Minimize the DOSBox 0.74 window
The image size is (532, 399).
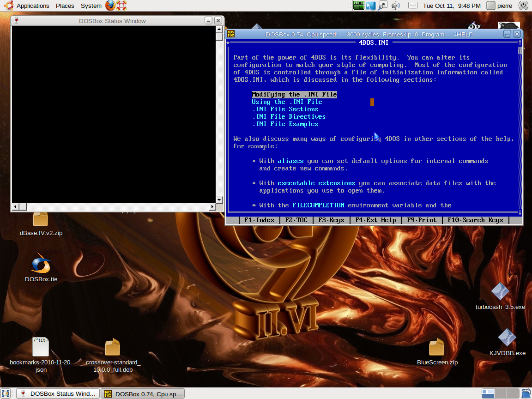pos(507,34)
